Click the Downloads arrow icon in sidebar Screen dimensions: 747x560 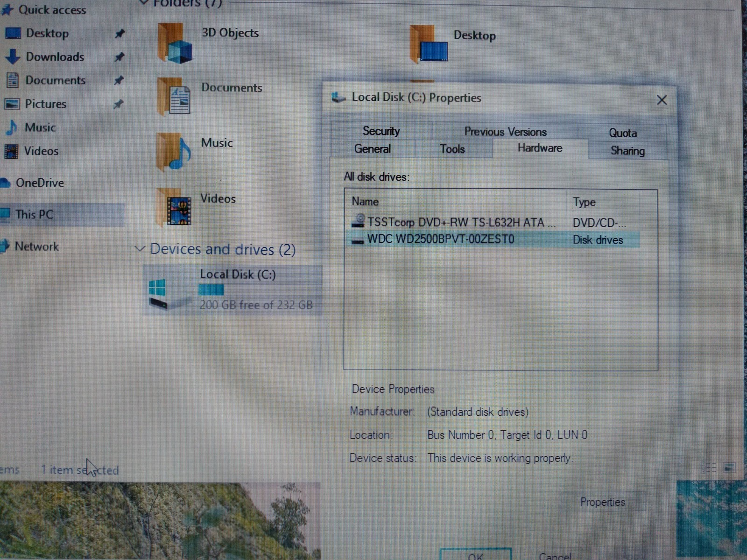point(13,56)
